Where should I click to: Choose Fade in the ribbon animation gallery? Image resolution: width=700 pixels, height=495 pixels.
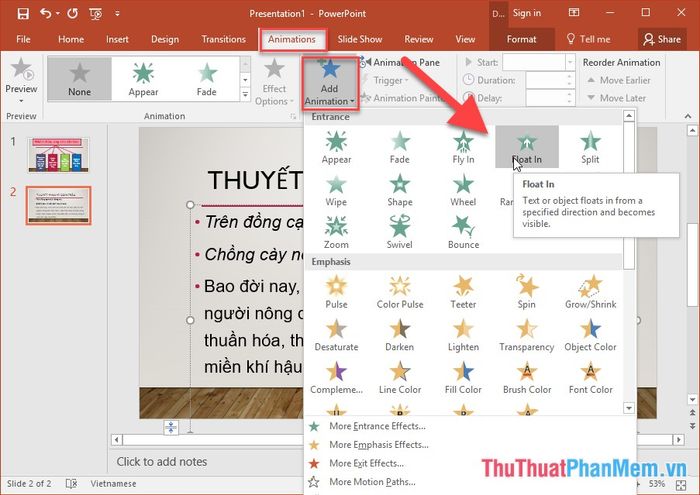(x=207, y=79)
